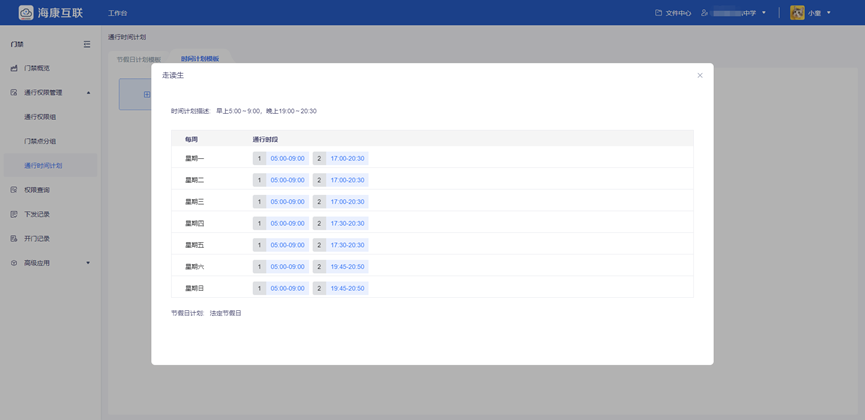The image size is (865, 420).
Task: Click the 权限查询 sidebar icon
Action: 14,190
